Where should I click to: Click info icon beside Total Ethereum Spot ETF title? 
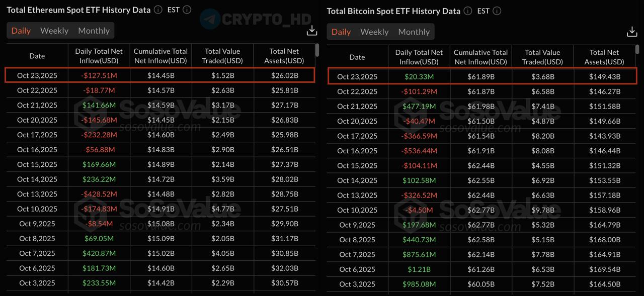pyautogui.click(x=158, y=10)
